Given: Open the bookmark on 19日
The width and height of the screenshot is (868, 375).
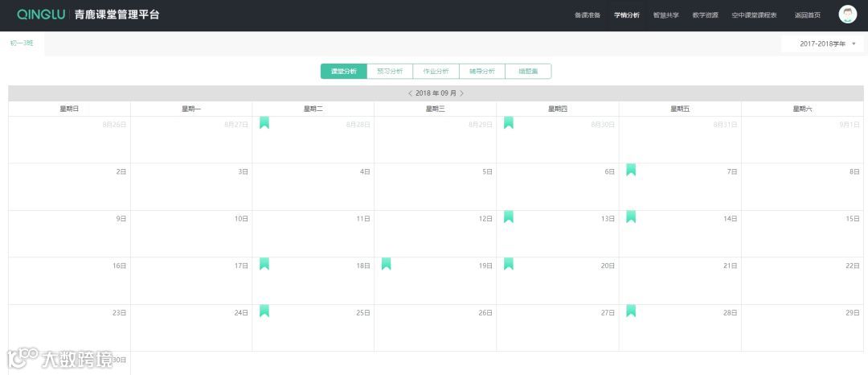Looking at the screenshot, I should (x=386, y=264).
